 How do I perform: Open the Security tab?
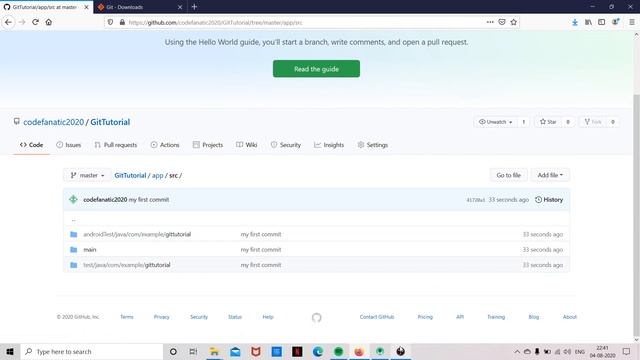pos(286,145)
